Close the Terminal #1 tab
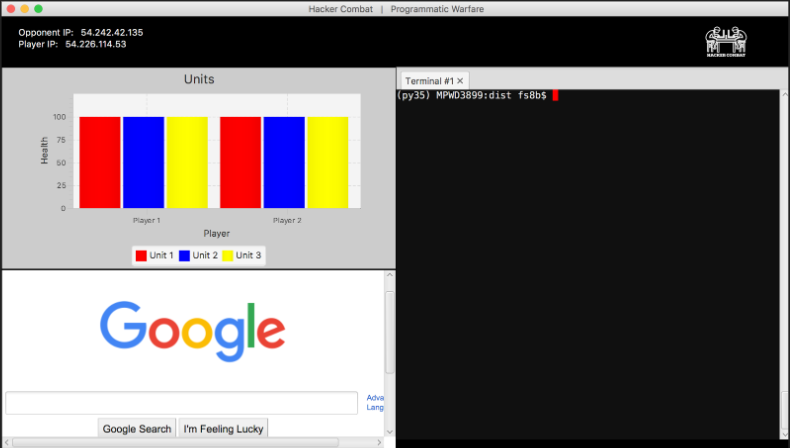 [460, 81]
